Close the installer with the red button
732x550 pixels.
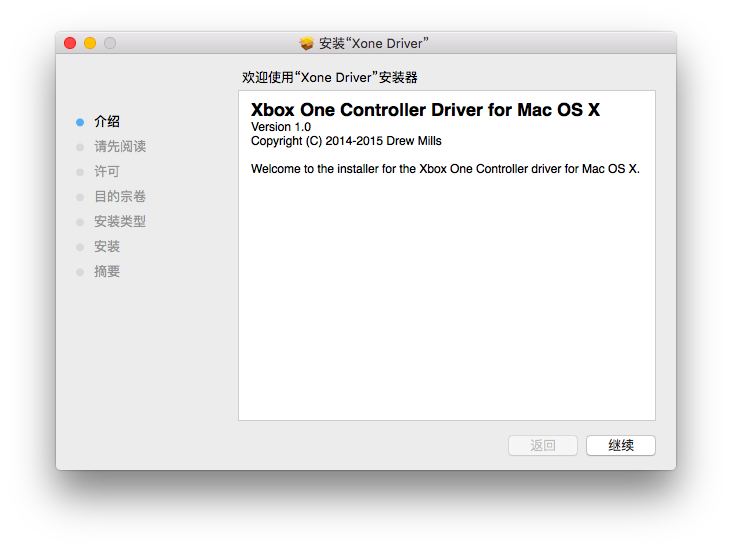[x=70, y=43]
